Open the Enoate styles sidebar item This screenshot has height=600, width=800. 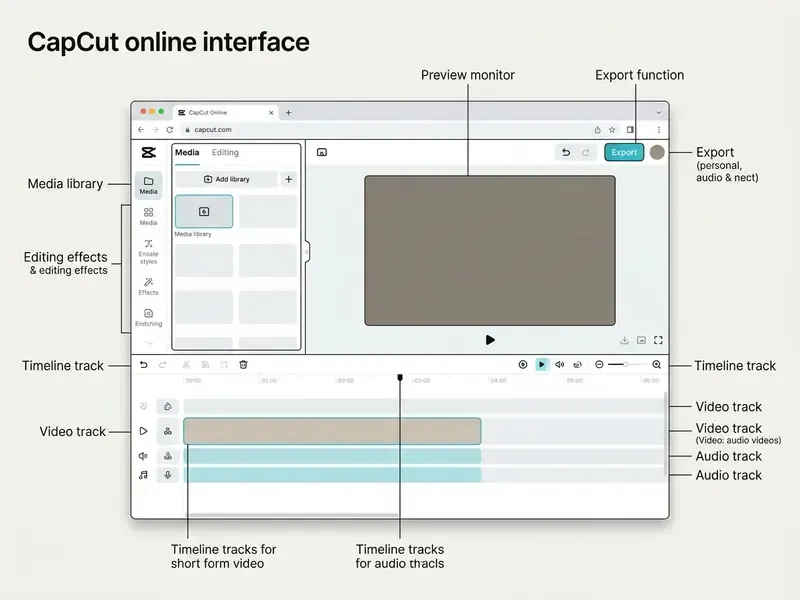click(x=148, y=252)
